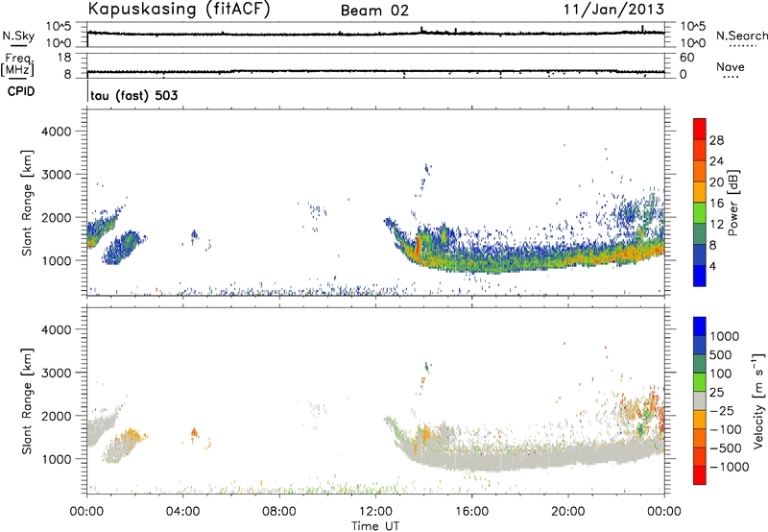Click the bright blue bottom segment of Power color bar

700,276
